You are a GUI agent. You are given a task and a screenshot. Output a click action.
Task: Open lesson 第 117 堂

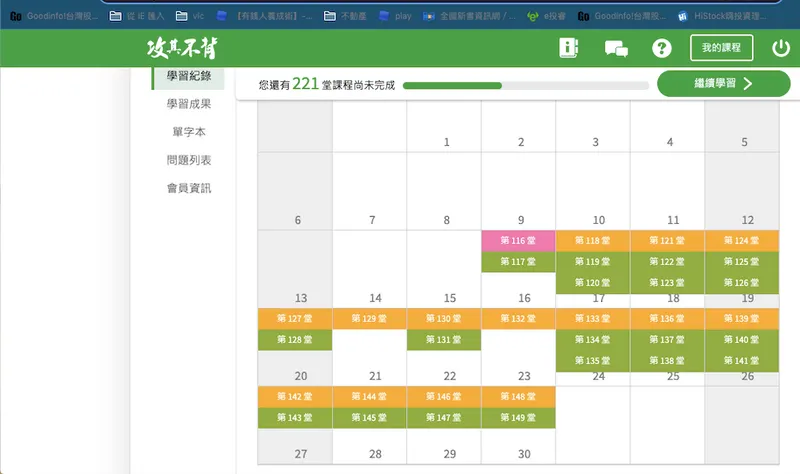tap(518, 262)
